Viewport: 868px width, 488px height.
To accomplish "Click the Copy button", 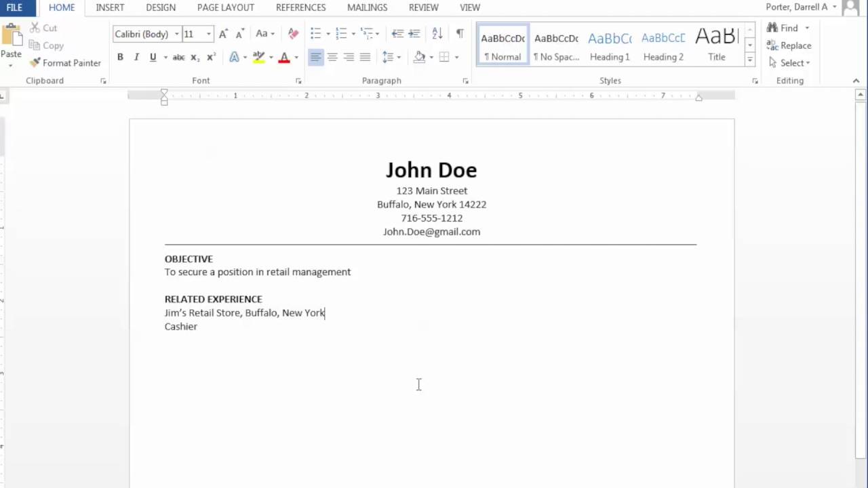I will point(46,45).
